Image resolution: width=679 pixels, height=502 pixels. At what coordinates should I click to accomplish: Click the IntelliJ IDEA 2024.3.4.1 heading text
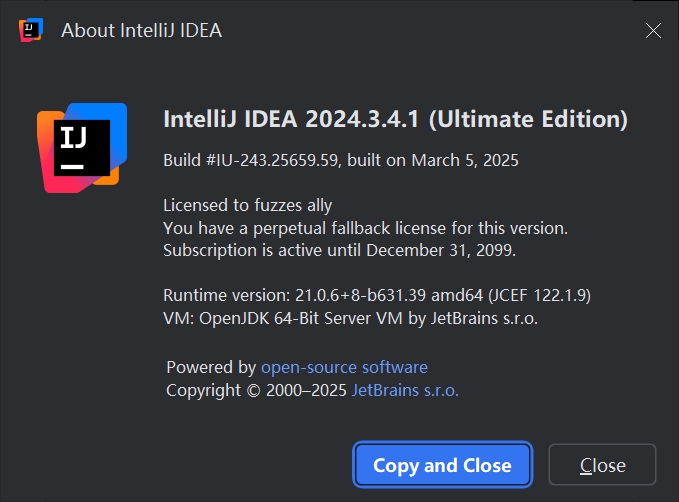[292, 120]
